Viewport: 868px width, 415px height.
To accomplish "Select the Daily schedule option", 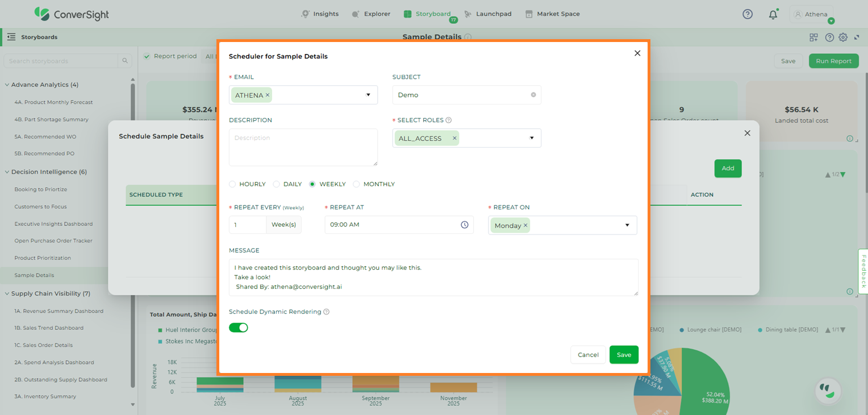I will [277, 184].
